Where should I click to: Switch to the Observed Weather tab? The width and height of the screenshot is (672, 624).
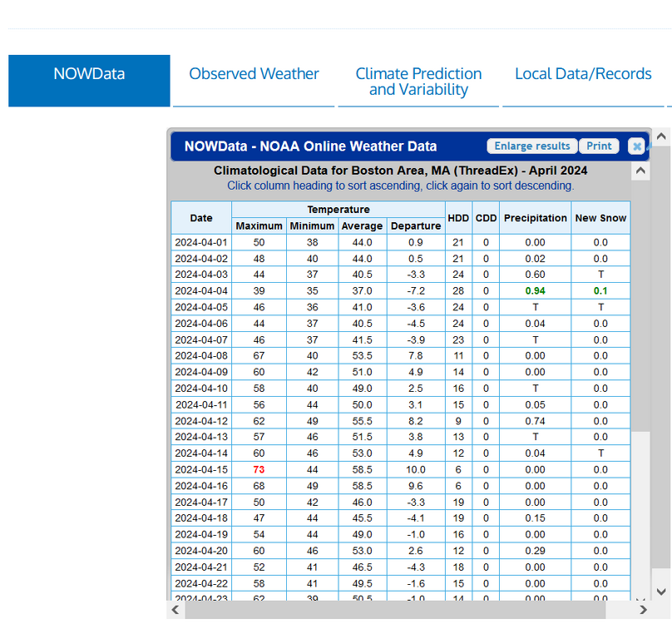[x=254, y=81]
